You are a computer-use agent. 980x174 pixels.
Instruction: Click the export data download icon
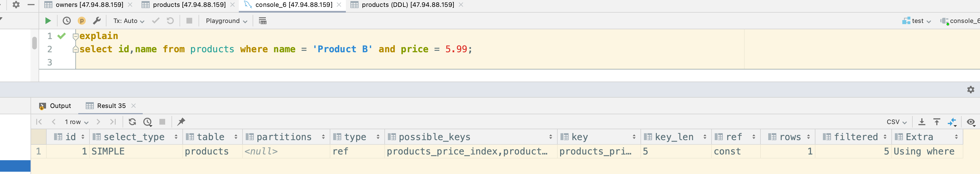922,122
